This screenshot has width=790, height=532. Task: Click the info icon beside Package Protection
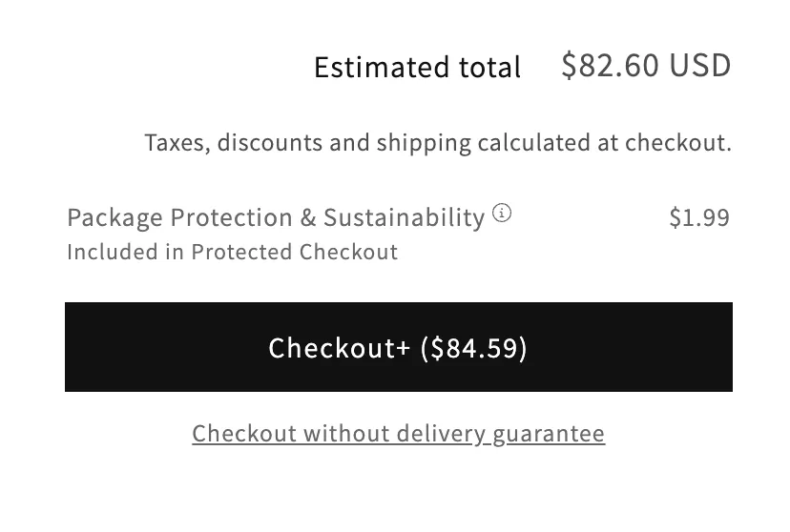[x=502, y=214]
